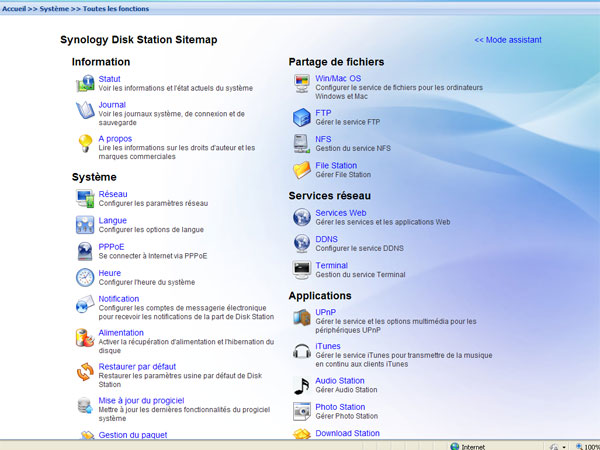Viewport: 600px width, 450px height.
Task: Click the Alimentation power icon
Action: click(x=85, y=338)
